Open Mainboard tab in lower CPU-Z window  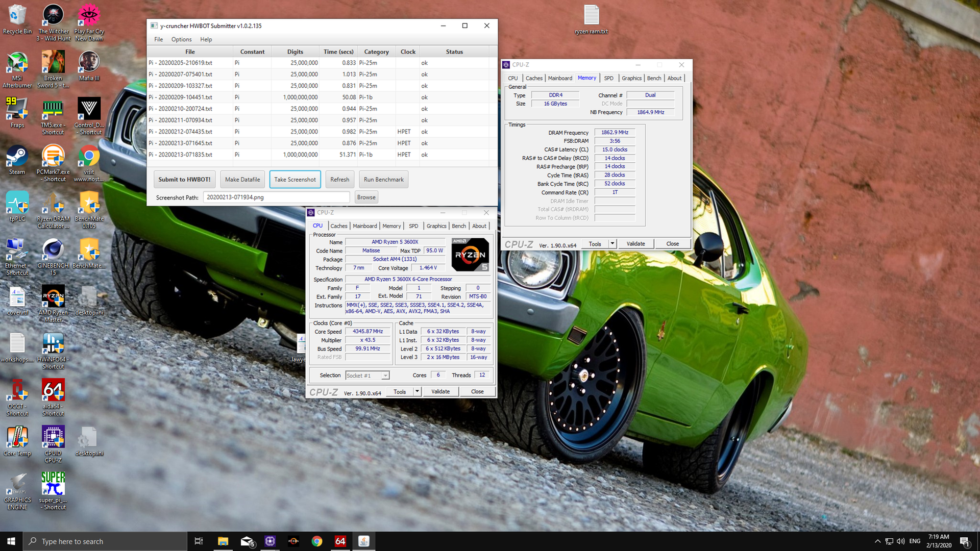pyautogui.click(x=365, y=226)
